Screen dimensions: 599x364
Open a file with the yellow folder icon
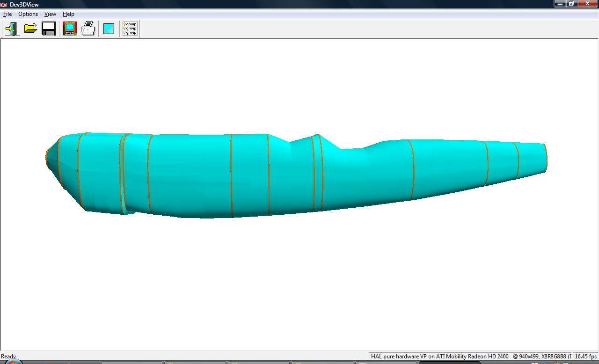(x=30, y=29)
